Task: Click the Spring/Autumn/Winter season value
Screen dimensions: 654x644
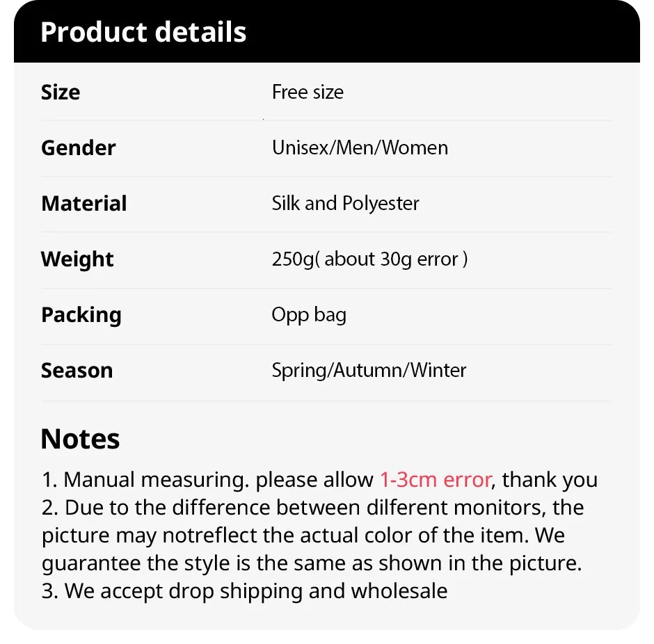Action: click(369, 370)
